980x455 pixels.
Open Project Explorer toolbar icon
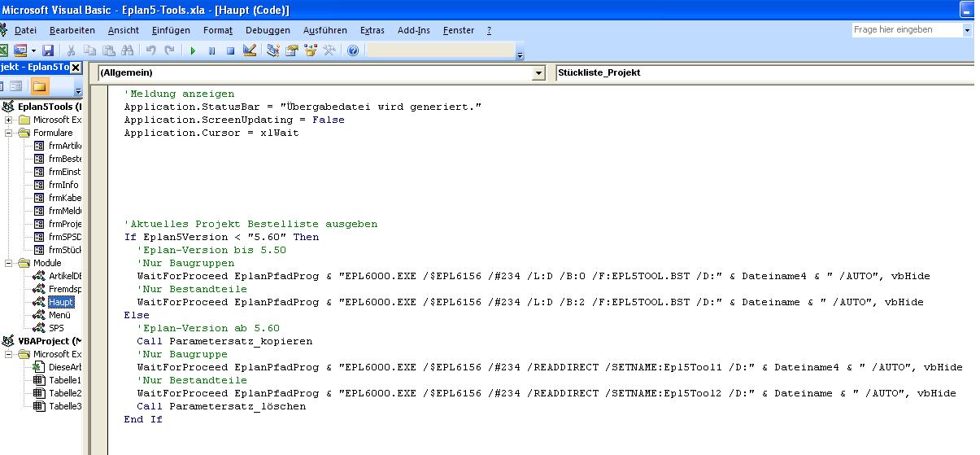tap(273, 50)
